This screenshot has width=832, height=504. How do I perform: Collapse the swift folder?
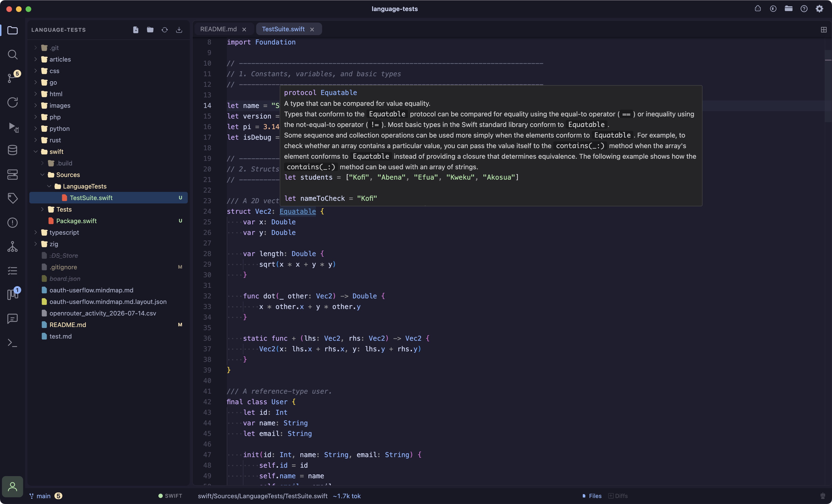tap(35, 151)
